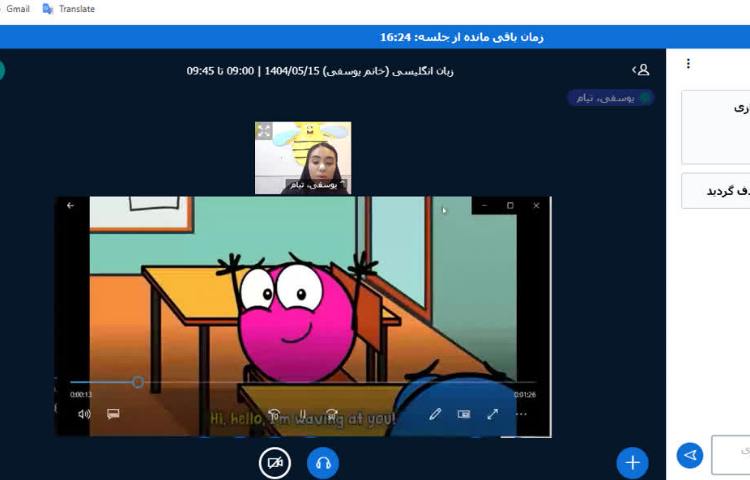Minimize the video player window
This screenshot has height=480, width=750.
pos(484,206)
